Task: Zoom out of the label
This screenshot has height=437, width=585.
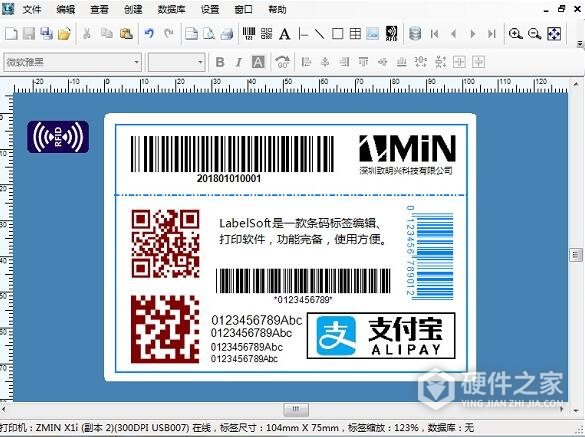Action: point(535,34)
